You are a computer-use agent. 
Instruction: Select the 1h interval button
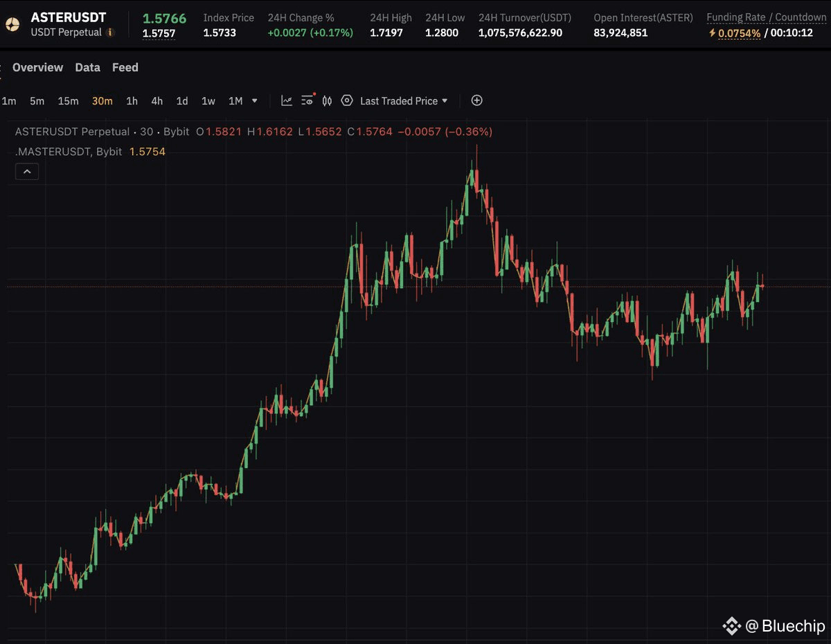132,100
